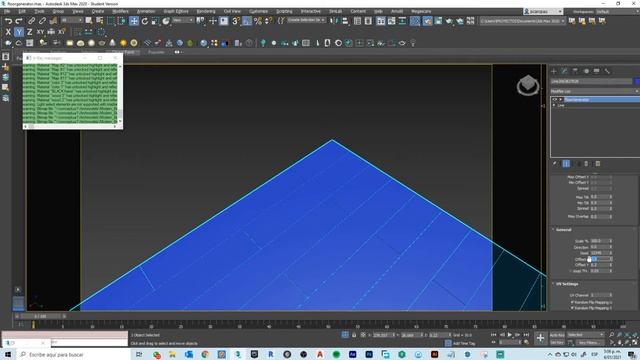Open the Modifiers menu
640x360 pixels.
click(x=120, y=11)
